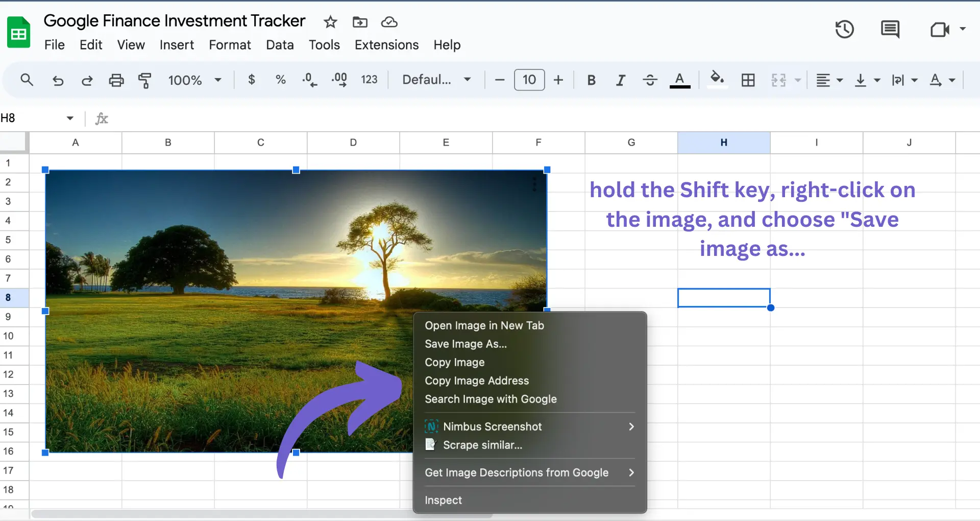Image resolution: width=980 pixels, height=521 pixels.
Task: Star the Google Finance Investment Tracker document
Action: click(x=330, y=22)
